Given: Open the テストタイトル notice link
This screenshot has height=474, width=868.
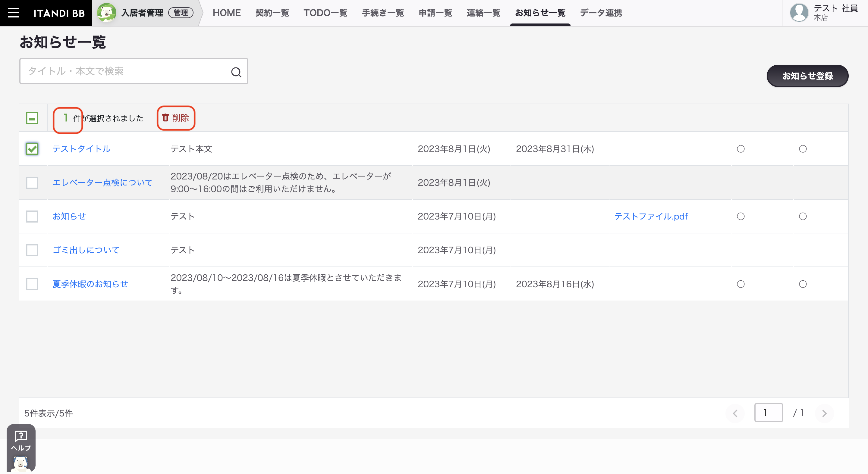Looking at the screenshot, I should pyautogui.click(x=82, y=149).
